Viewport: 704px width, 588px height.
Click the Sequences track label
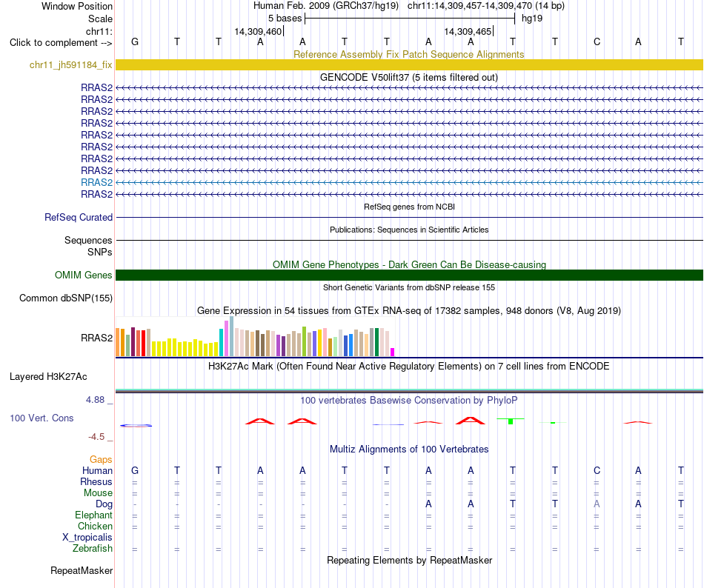pyautogui.click(x=88, y=241)
